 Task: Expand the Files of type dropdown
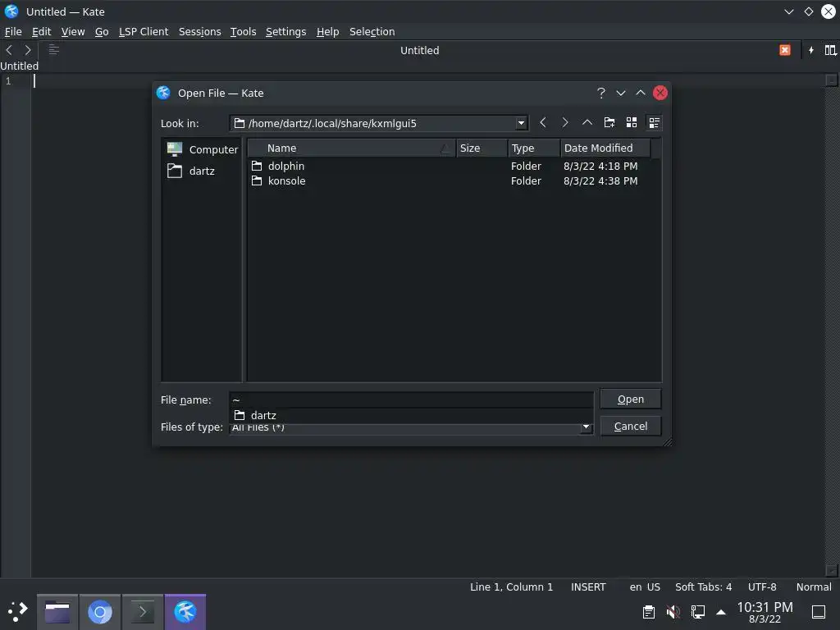(586, 427)
